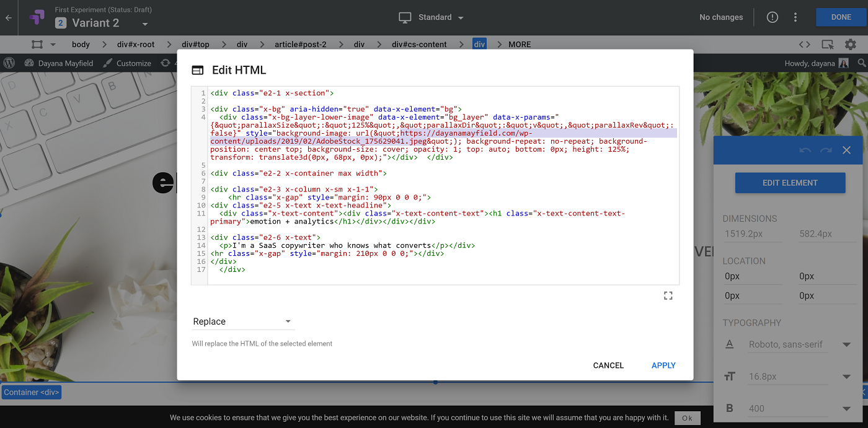Click the DONE button
Viewport: 868px width, 428px height.
pos(841,17)
